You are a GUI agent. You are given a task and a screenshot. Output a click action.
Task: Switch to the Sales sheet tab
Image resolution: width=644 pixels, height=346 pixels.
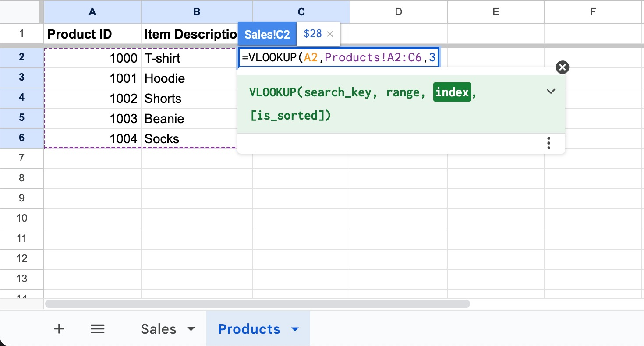158,328
